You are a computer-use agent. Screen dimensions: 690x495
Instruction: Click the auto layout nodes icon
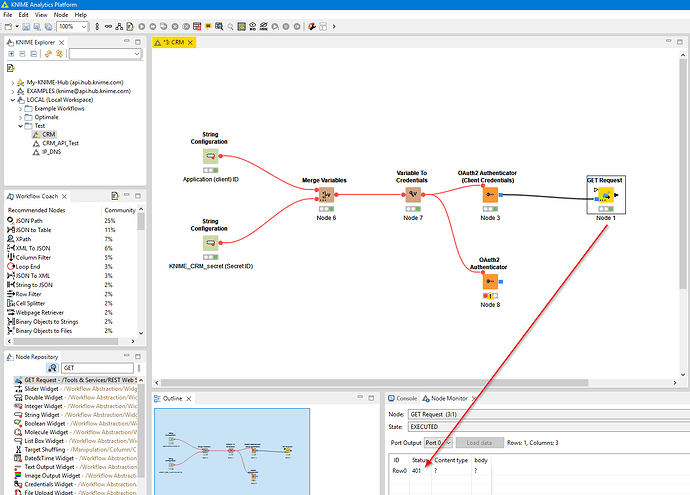tap(119, 26)
